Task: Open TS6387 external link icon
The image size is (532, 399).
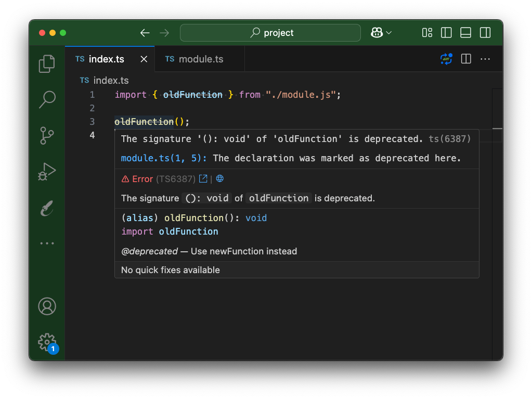Action: pyautogui.click(x=203, y=178)
